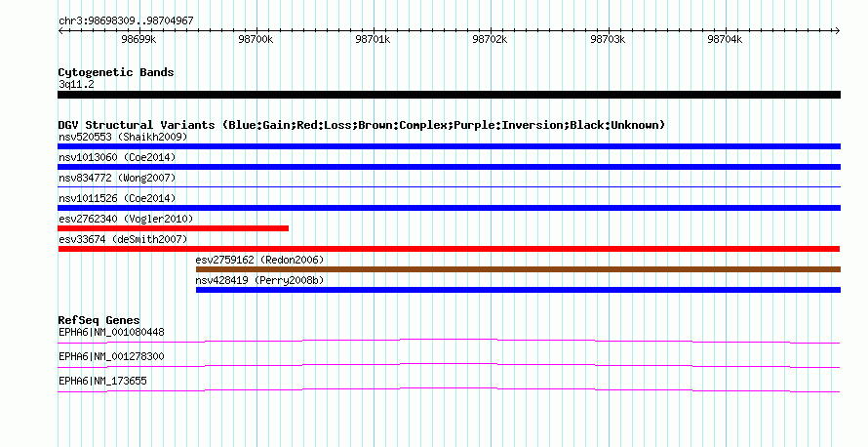Click the EPHA6|NM_173655 gene label
The width and height of the screenshot is (868, 447).
(102, 381)
